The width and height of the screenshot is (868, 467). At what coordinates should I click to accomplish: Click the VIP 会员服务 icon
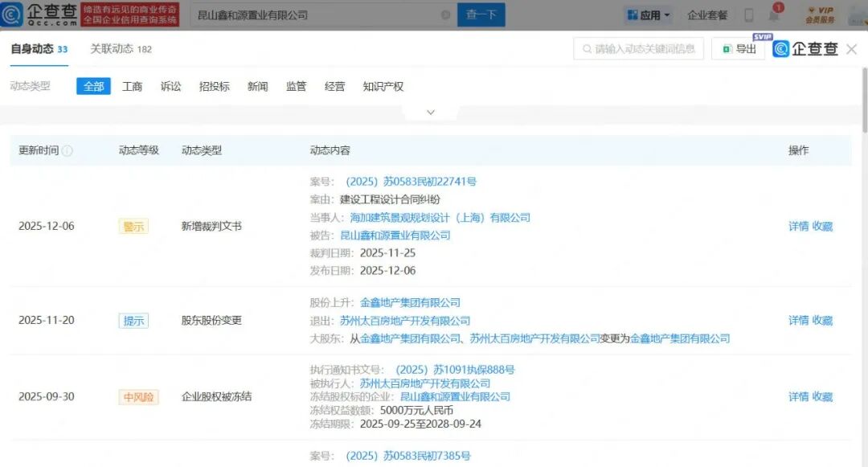pyautogui.click(x=820, y=14)
